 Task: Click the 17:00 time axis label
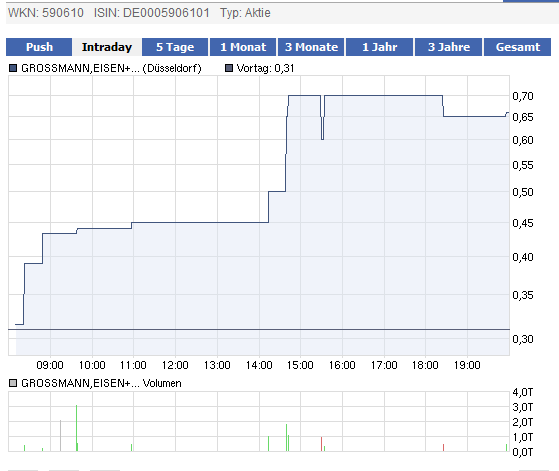pos(384,365)
